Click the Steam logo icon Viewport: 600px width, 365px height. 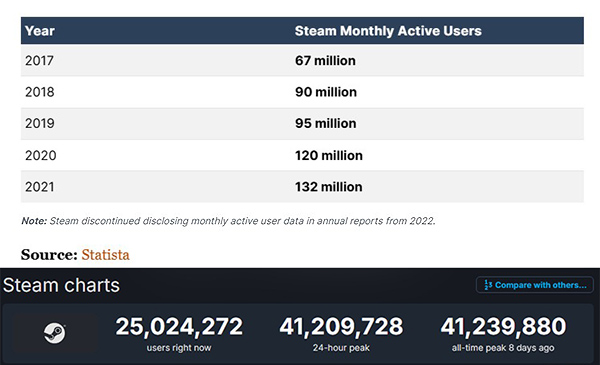click(x=54, y=333)
